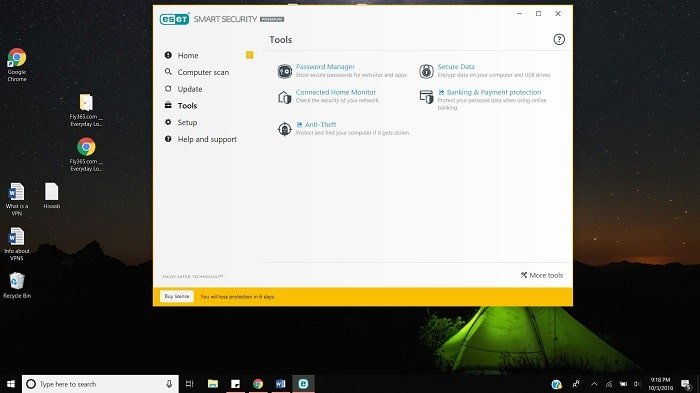700x393 pixels.
Task: Click the microphone icon in search box
Action: click(169, 384)
